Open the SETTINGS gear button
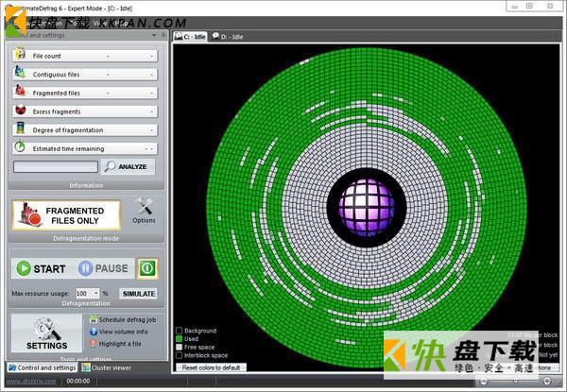The image size is (567, 392). (46, 333)
